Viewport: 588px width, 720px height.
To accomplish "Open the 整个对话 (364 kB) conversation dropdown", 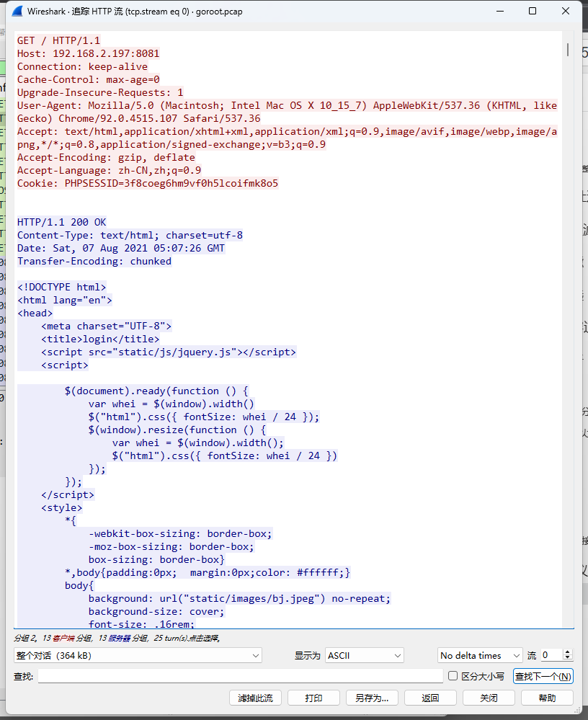I will point(138,655).
